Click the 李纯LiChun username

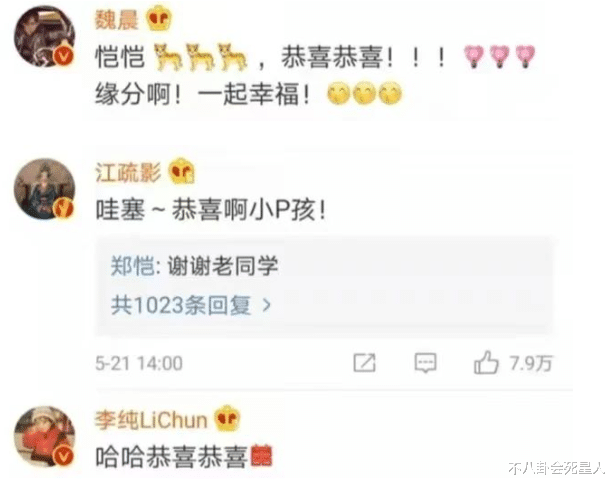(x=151, y=420)
